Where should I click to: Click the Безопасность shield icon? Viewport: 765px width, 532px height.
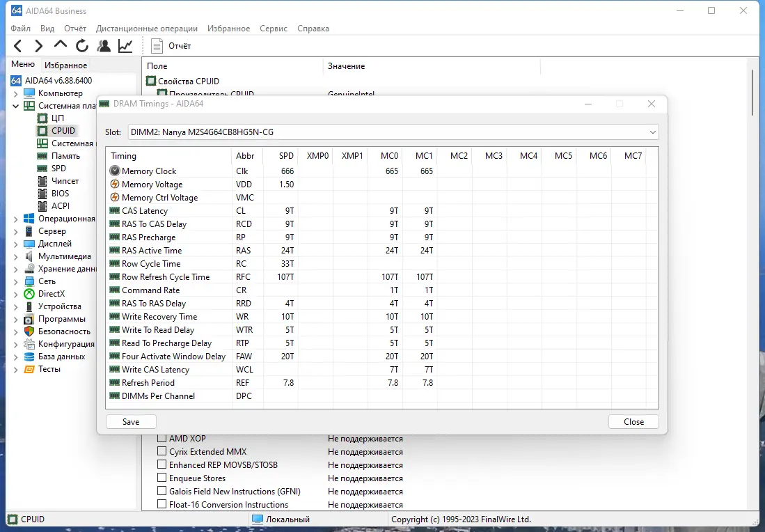pos(29,331)
